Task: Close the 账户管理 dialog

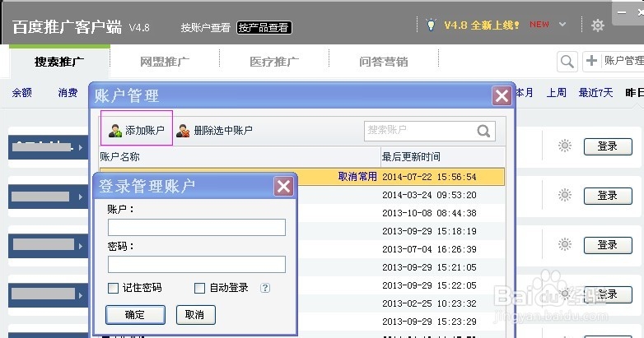Action: click(x=502, y=96)
